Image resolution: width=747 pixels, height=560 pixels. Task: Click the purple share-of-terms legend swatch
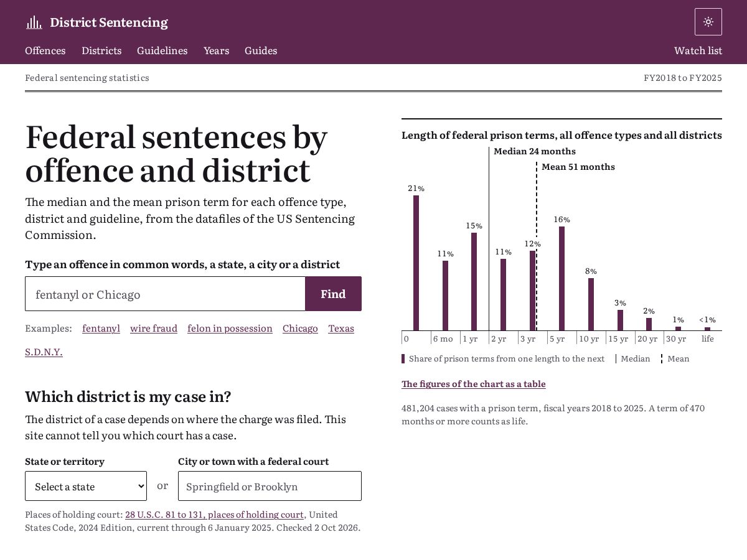403,358
